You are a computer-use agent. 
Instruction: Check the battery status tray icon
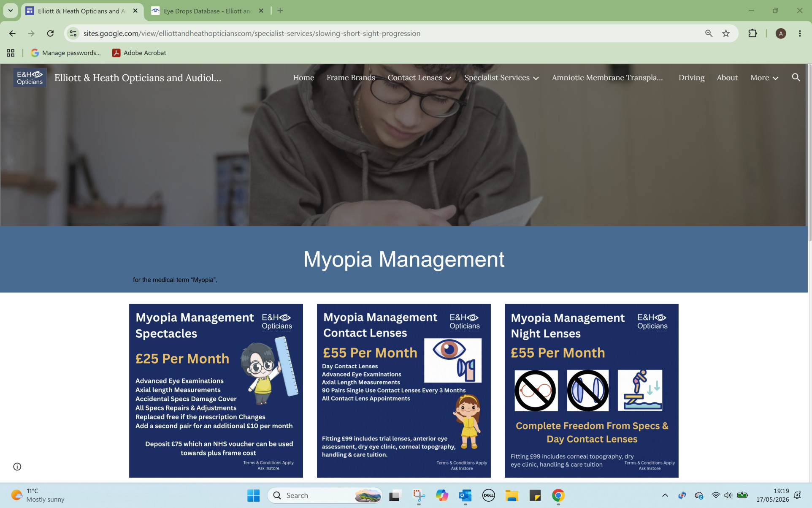pyautogui.click(x=742, y=495)
